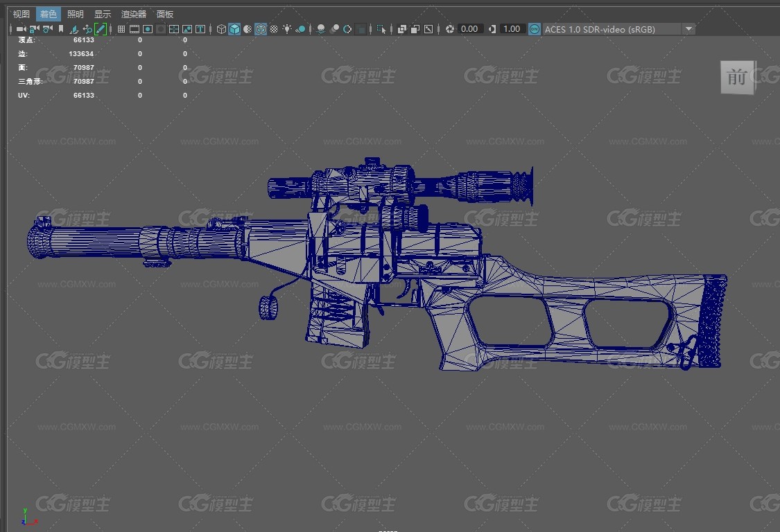Toggle the View Transform ON button
Viewport: 780px width, 532px height.
coord(535,29)
